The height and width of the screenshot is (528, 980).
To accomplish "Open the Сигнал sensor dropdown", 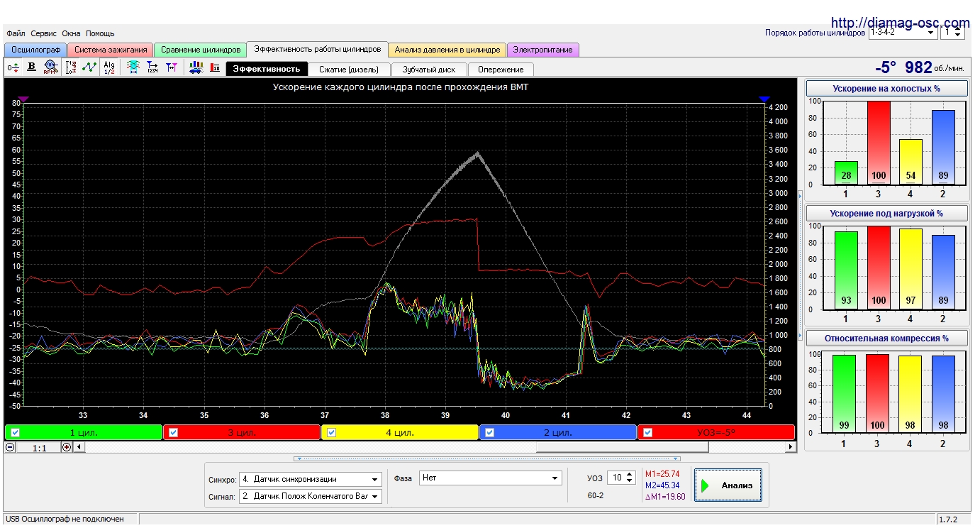I will coord(311,496).
